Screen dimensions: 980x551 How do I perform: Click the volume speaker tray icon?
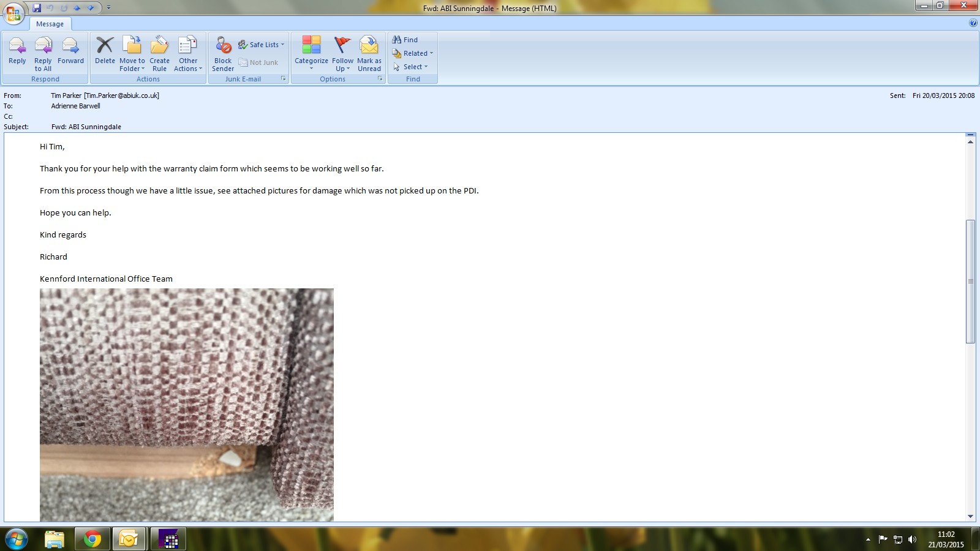coord(913,539)
